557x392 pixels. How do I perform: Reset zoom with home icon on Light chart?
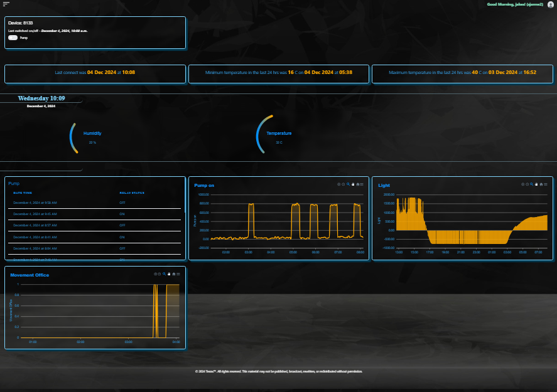click(541, 184)
